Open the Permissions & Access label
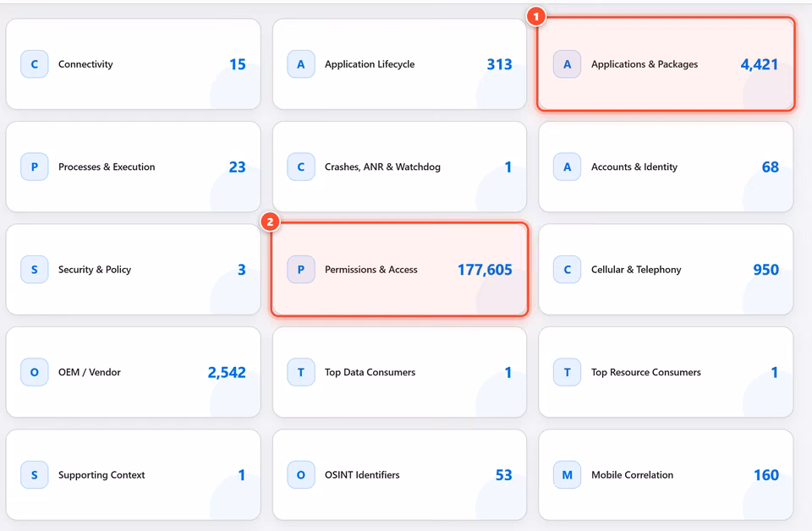 [x=370, y=269]
